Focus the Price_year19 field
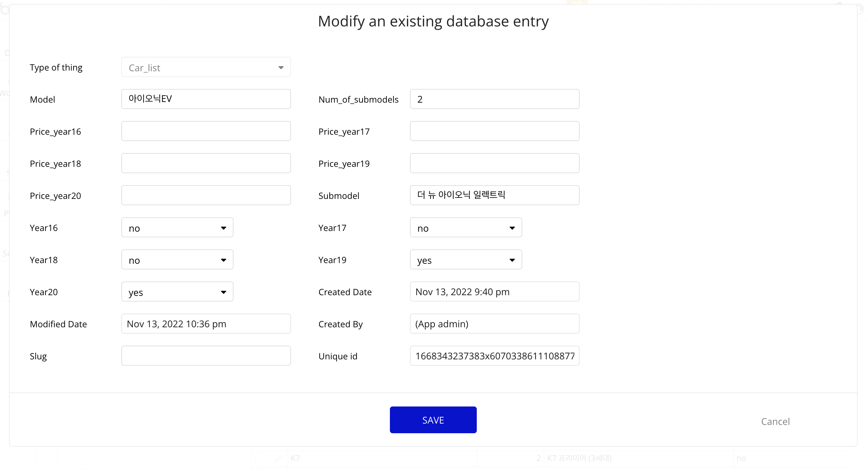The image size is (868, 470). tap(494, 163)
